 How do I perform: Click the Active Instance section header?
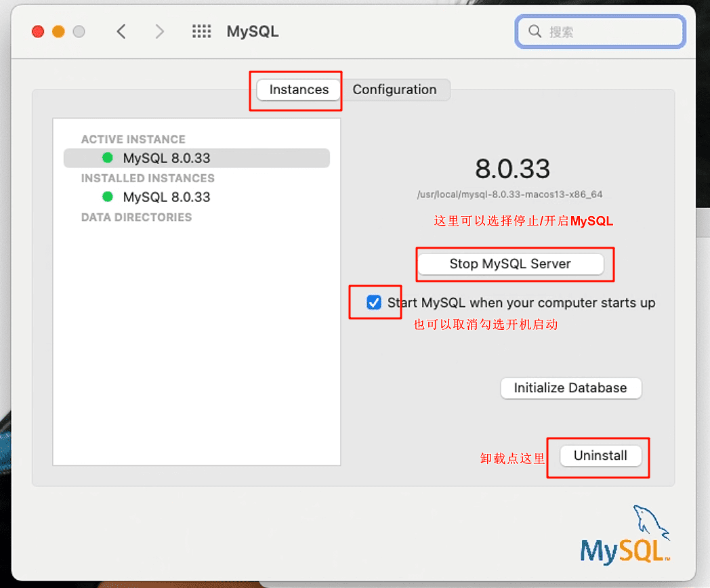pyautogui.click(x=133, y=139)
